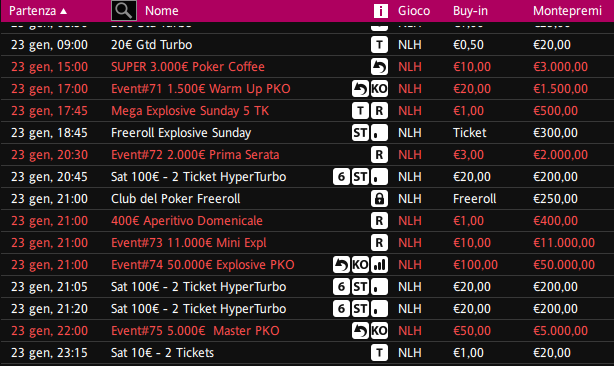
Task: Select Mega Explosive Sunday 5 TK
Action: pos(190,111)
